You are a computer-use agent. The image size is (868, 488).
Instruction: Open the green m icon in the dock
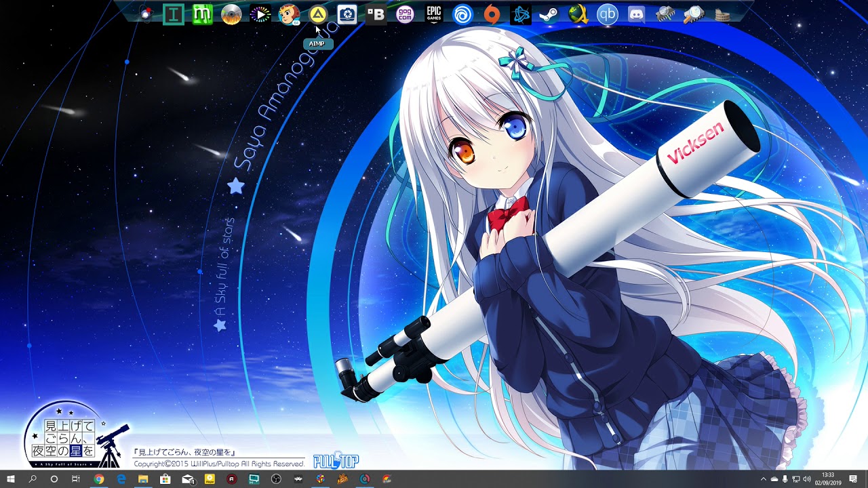point(202,14)
